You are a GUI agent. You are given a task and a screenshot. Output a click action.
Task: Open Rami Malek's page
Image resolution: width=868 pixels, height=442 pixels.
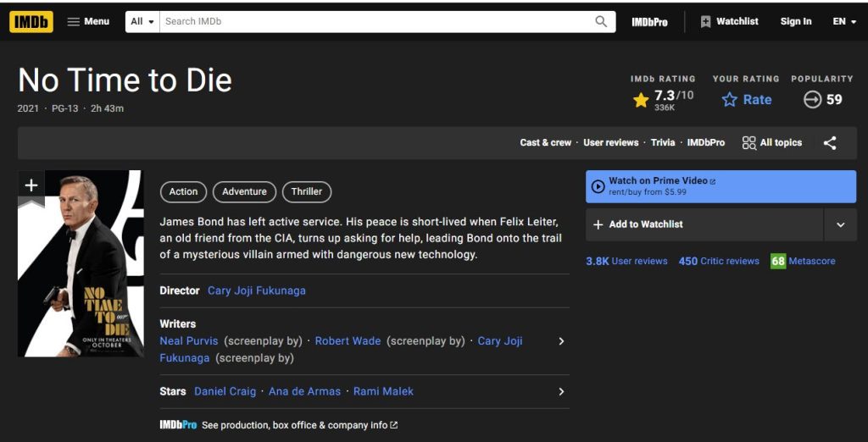(383, 392)
